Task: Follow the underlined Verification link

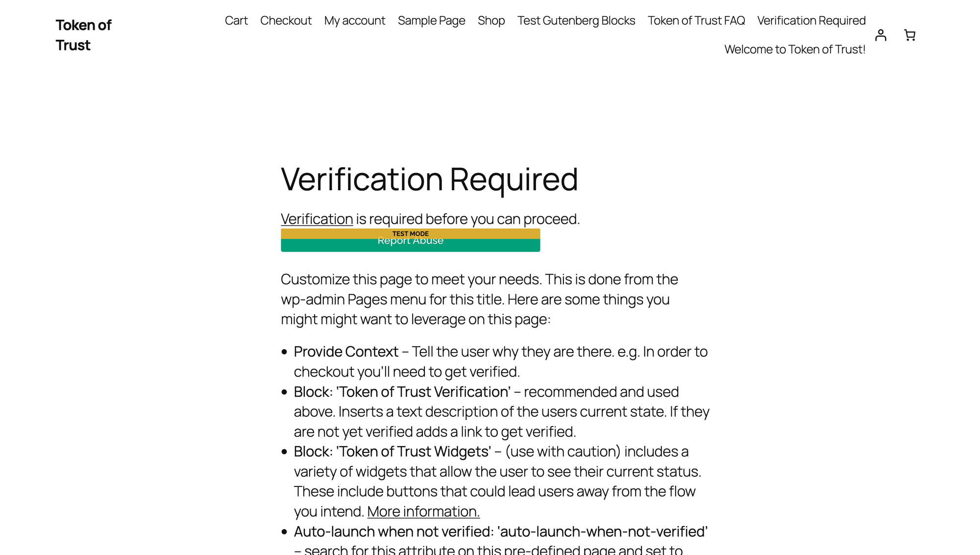Action: pyautogui.click(x=317, y=219)
